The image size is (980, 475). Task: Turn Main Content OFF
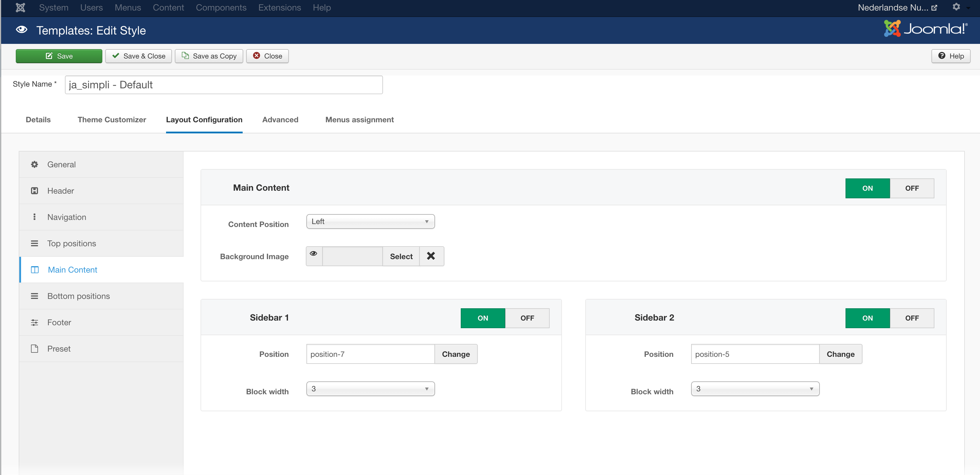pos(912,188)
